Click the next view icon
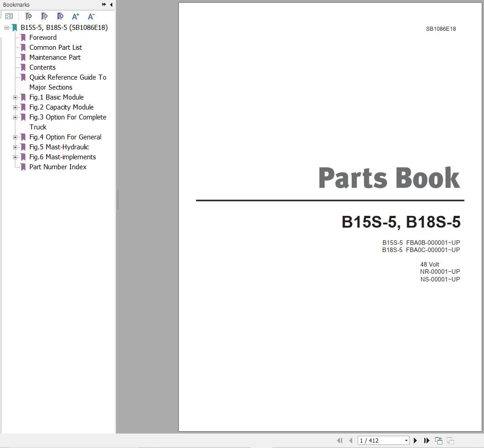 [450, 440]
